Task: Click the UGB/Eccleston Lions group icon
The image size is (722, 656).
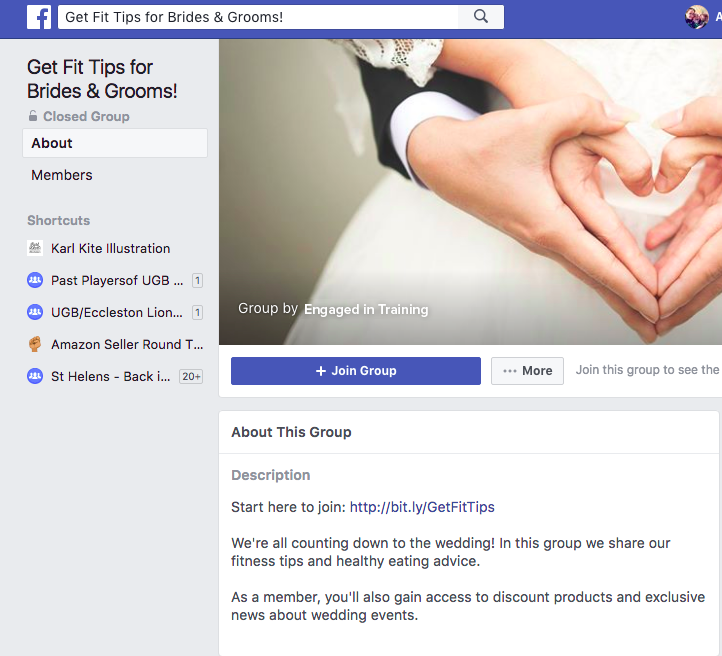Action: [35, 312]
